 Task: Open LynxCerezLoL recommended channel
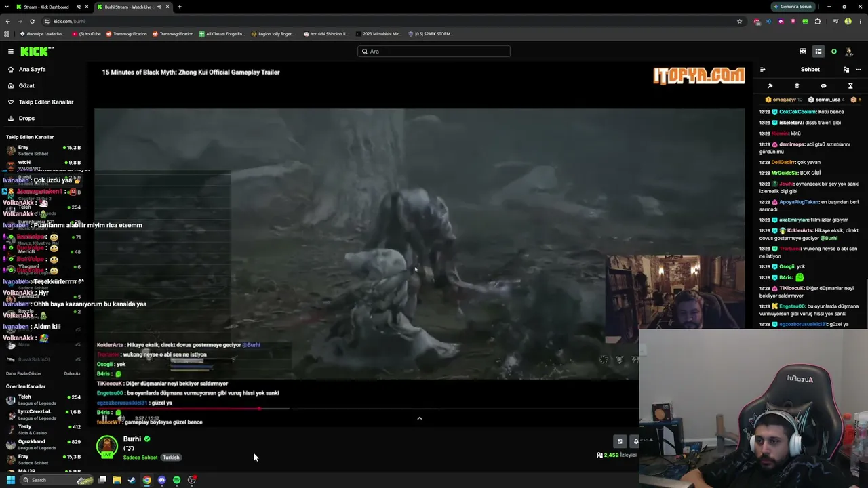tap(43, 415)
